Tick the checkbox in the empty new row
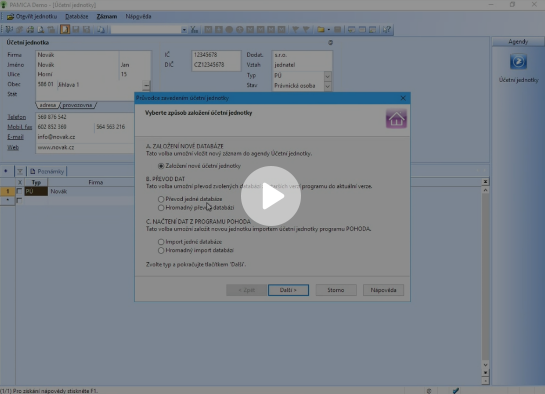 [19, 200]
